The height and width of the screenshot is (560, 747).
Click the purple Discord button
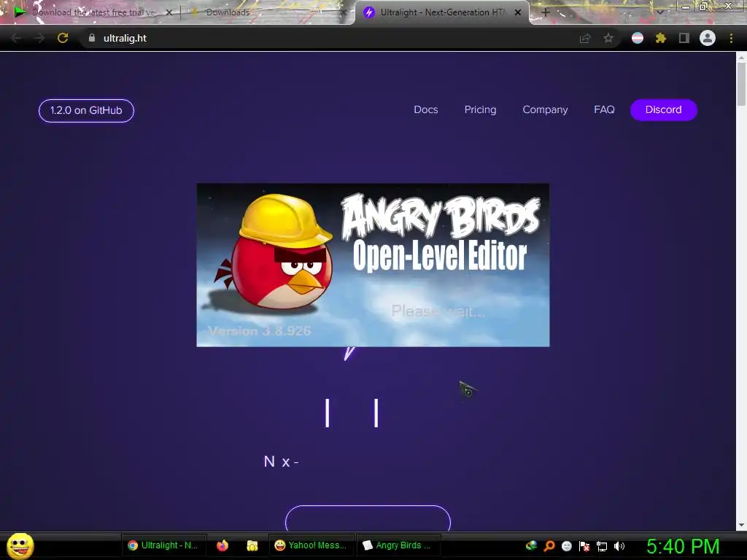click(664, 109)
